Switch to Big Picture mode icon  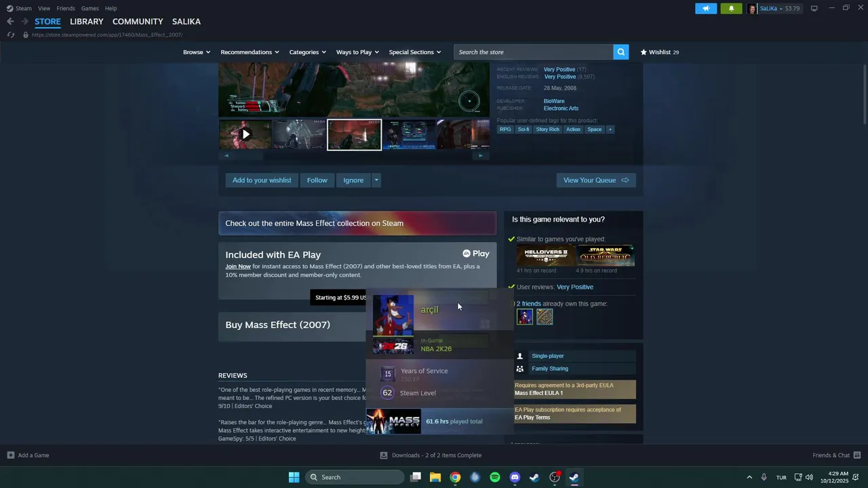[x=814, y=8]
